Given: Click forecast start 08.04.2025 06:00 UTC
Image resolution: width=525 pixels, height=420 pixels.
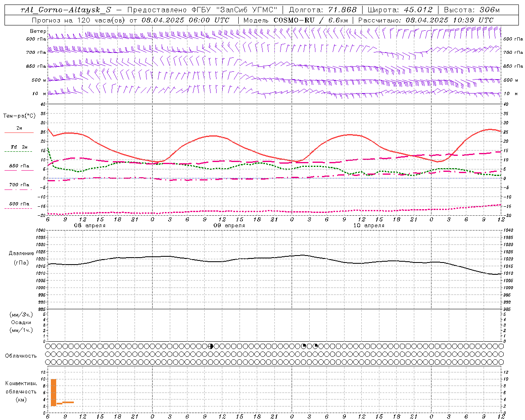Looking at the screenshot, I should pos(185,20).
